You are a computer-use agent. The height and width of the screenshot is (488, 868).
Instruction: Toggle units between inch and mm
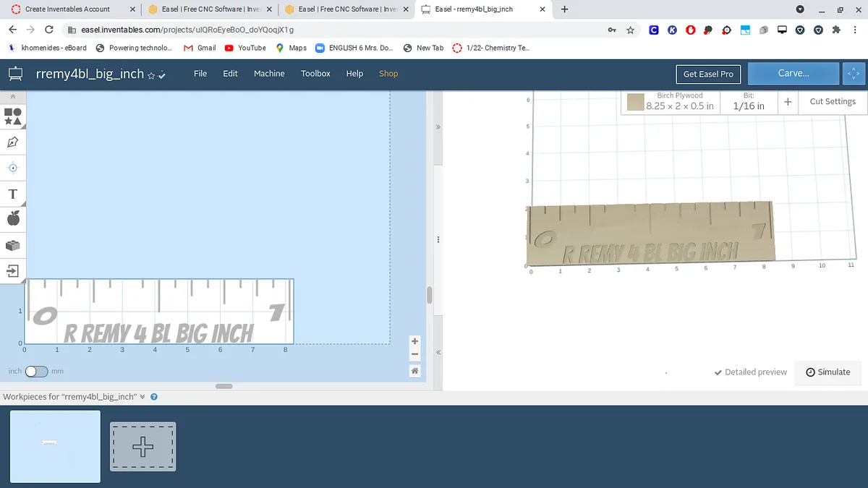pyautogui.click(x=36, y=371)
